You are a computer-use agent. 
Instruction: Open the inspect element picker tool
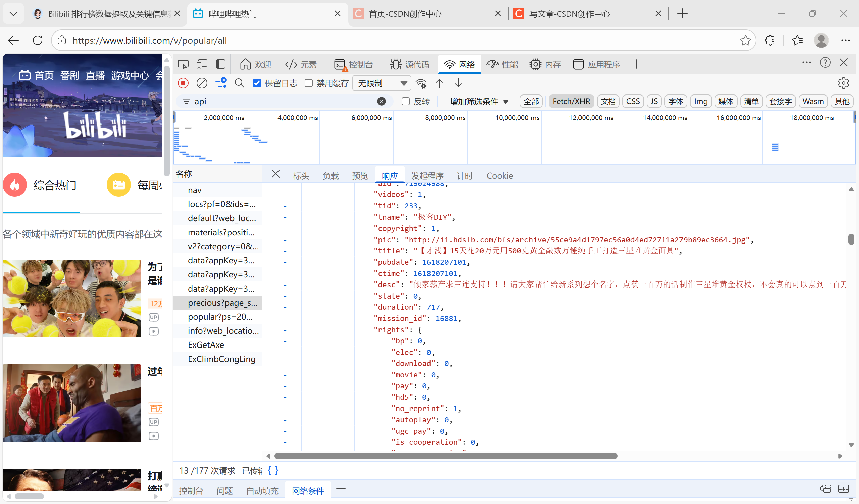183,64
